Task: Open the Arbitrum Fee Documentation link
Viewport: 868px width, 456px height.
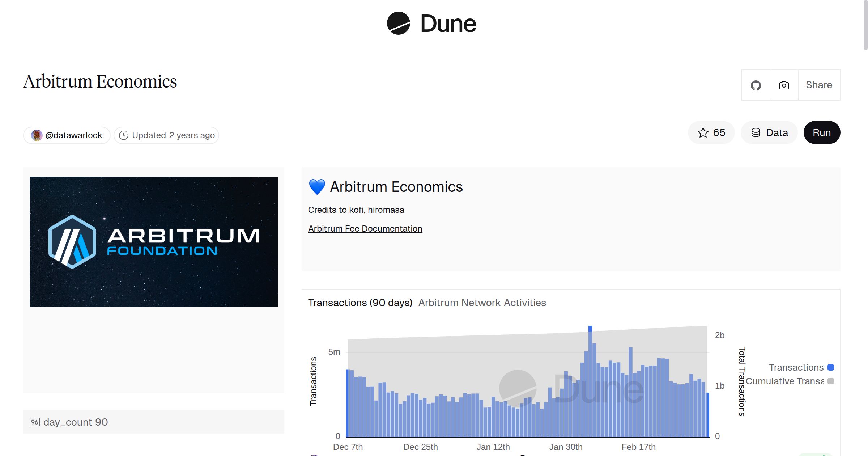Action: pyautogui.click(x=365, y=228)
